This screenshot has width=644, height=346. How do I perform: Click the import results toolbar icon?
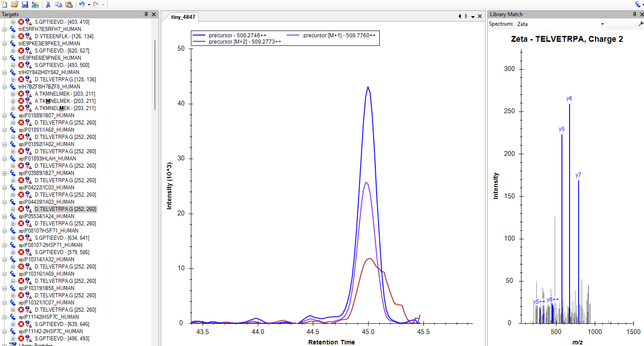35,4
